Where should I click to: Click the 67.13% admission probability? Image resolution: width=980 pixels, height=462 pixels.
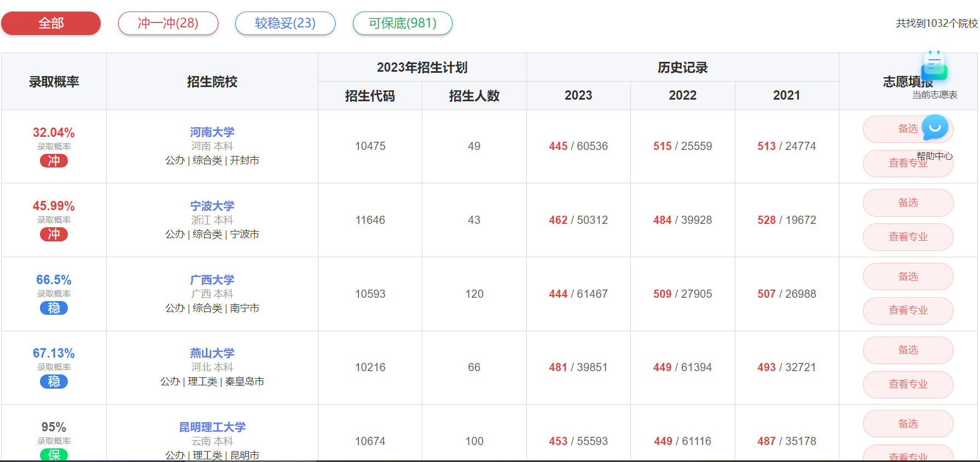[x=54, y=353]
